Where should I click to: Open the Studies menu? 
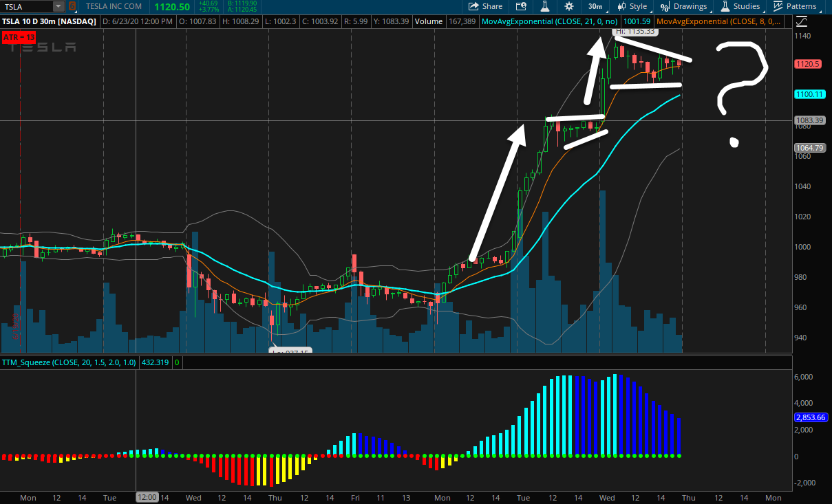[740, 6]
